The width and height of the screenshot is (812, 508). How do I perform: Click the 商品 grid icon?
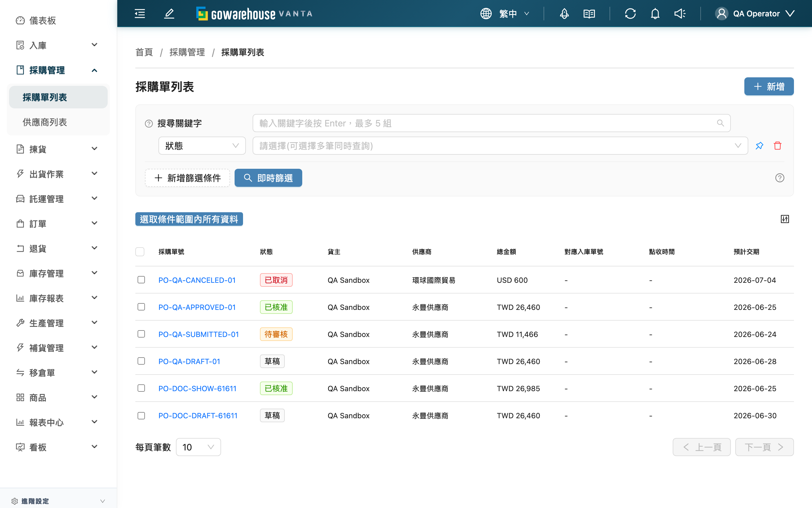[x=20, y=397]
